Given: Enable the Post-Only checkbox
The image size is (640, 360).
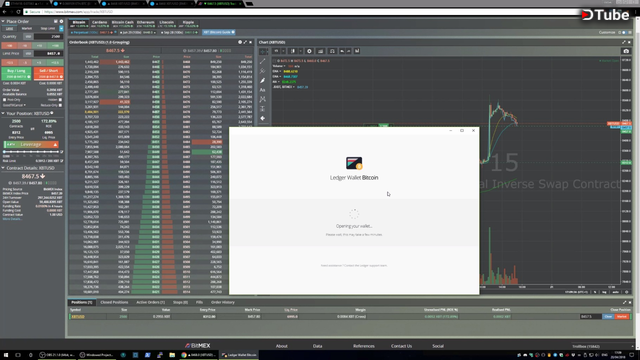Looking at the screenshot, I should point(4,100).
